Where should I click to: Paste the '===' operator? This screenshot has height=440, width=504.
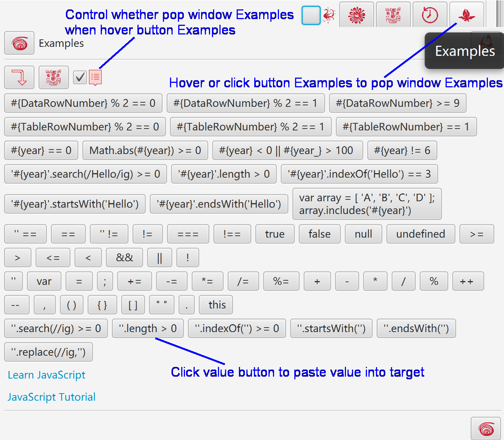(188, 234)
